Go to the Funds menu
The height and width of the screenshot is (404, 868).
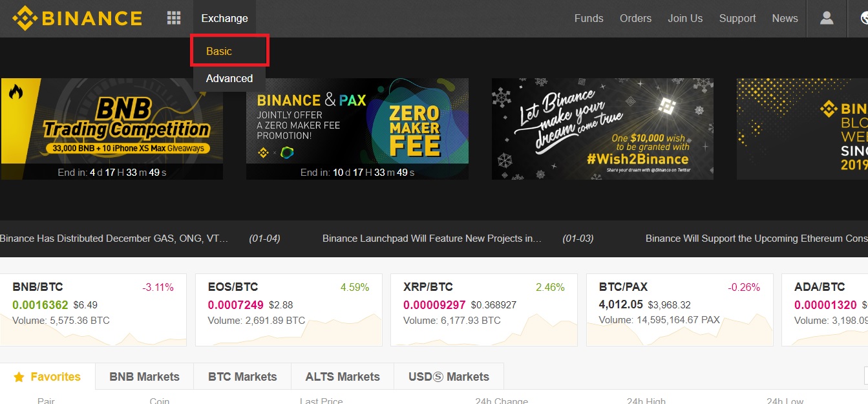tap(589, 18)
